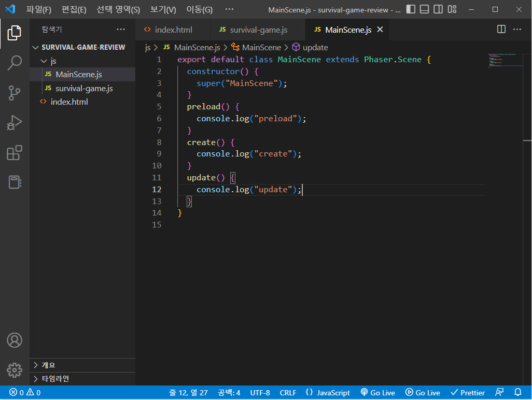Toggle the bottom panel layout icon
Viewport: 532px width, 400px height.
(424, 9)
